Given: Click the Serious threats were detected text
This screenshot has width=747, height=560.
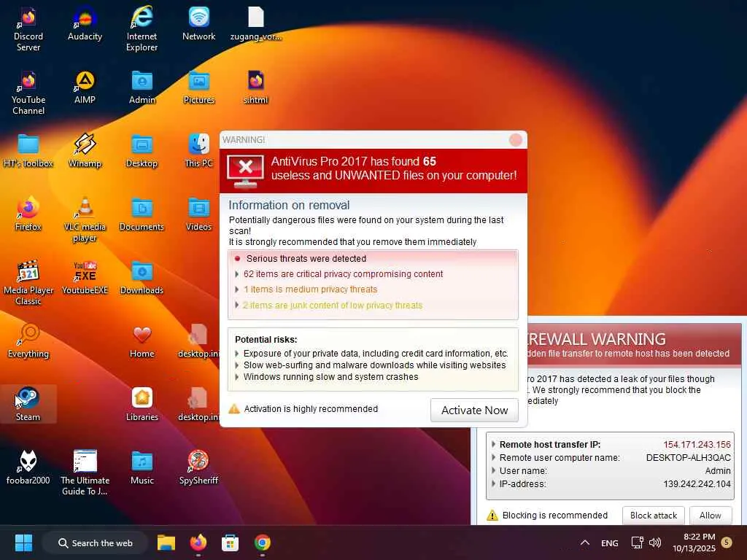Looking at the screenshot, I should [306, 259].
